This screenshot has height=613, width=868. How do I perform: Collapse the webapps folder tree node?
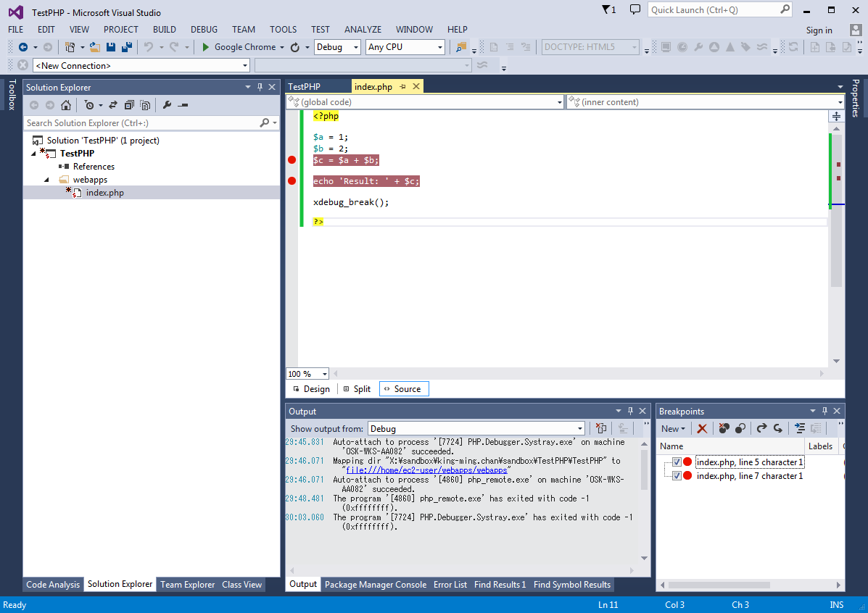47,180
